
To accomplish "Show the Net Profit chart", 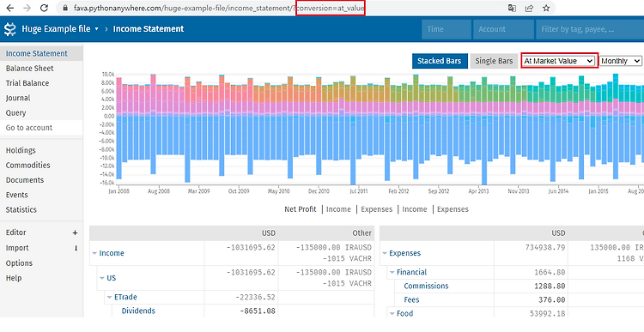I will coord(301,208).
